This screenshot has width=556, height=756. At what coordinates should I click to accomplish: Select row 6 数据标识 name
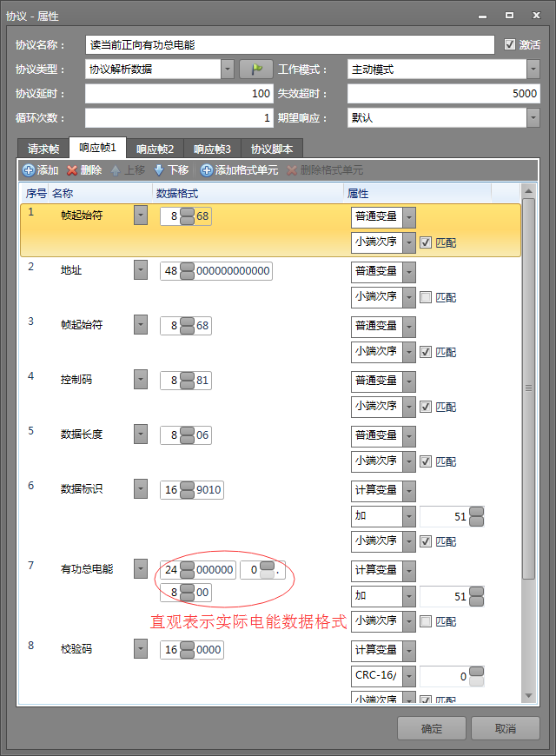pos(82,489)
